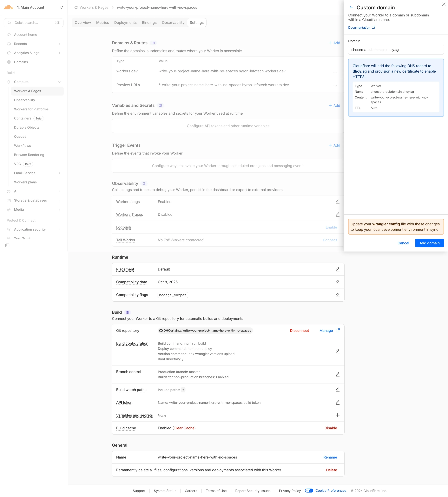The image size is (448, 497).
Task: Open Variables and Secrets docs icon
Action: (161, 106)
